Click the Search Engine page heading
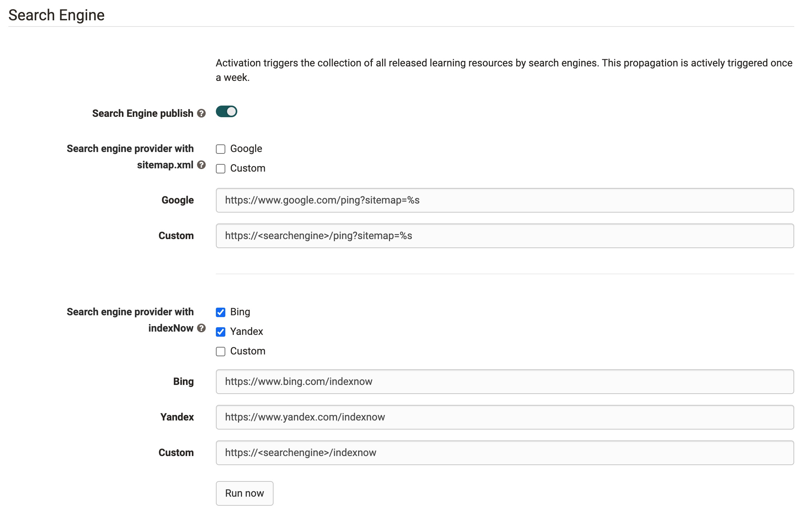 click(57, 15)
